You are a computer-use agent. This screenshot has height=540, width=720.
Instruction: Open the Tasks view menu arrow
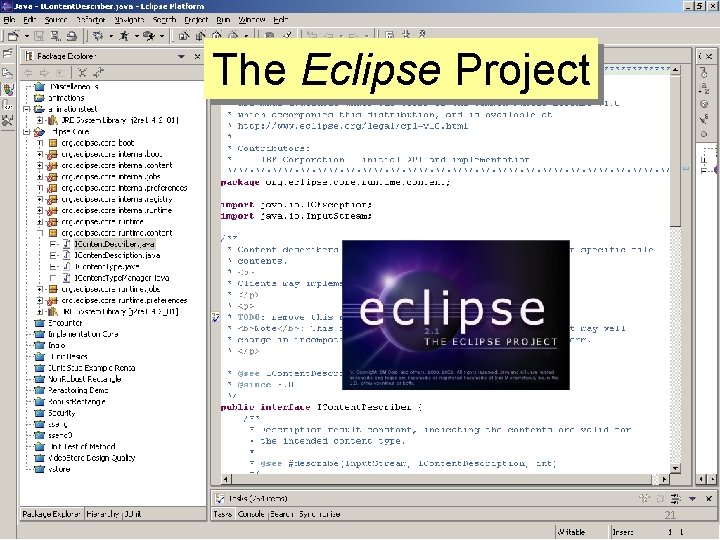pyautogui.click(x=692, y=498)
